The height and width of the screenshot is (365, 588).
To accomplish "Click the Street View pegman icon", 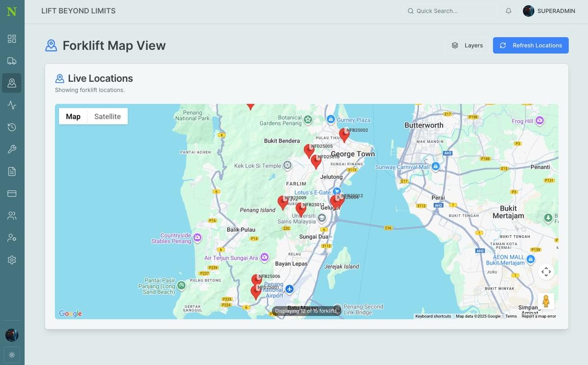I will [546, 301].
